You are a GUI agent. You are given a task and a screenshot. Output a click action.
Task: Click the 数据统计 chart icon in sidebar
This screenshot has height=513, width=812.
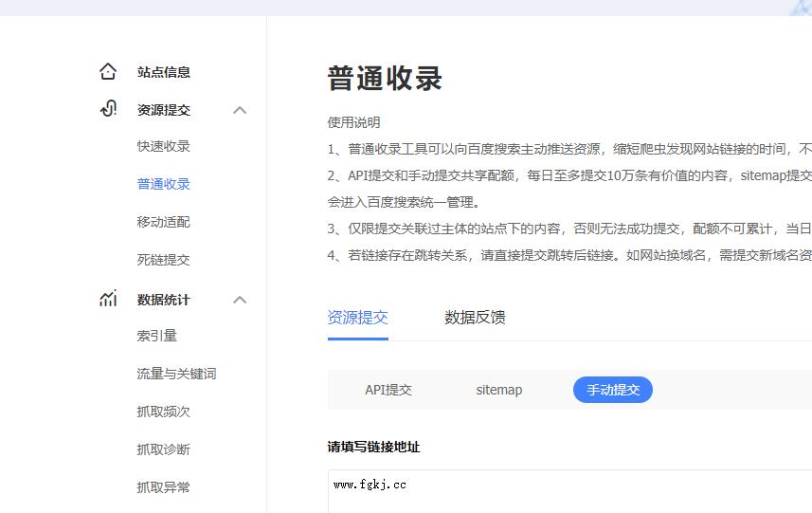coord(108,299)
